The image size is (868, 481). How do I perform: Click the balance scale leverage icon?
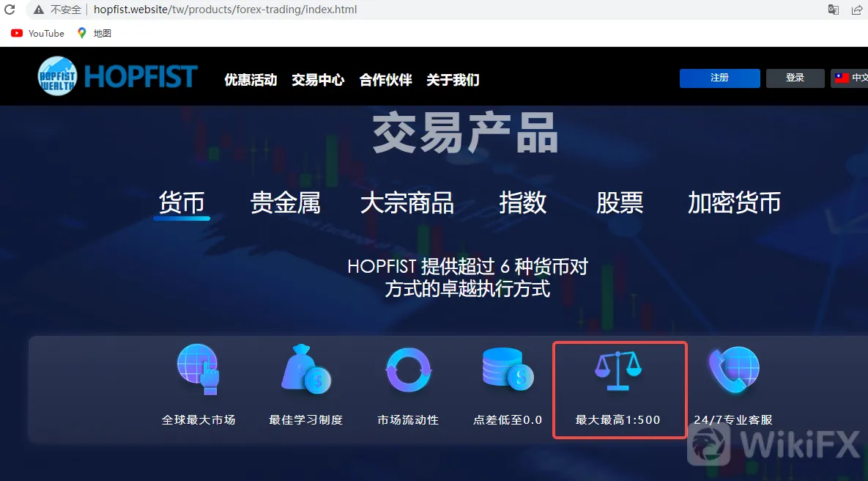click(x=618, y=371)
